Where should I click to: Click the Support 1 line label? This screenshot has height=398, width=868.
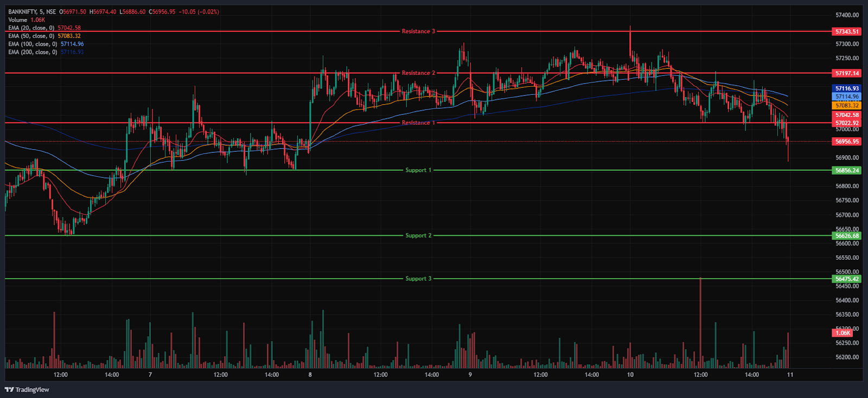point(418,170)
